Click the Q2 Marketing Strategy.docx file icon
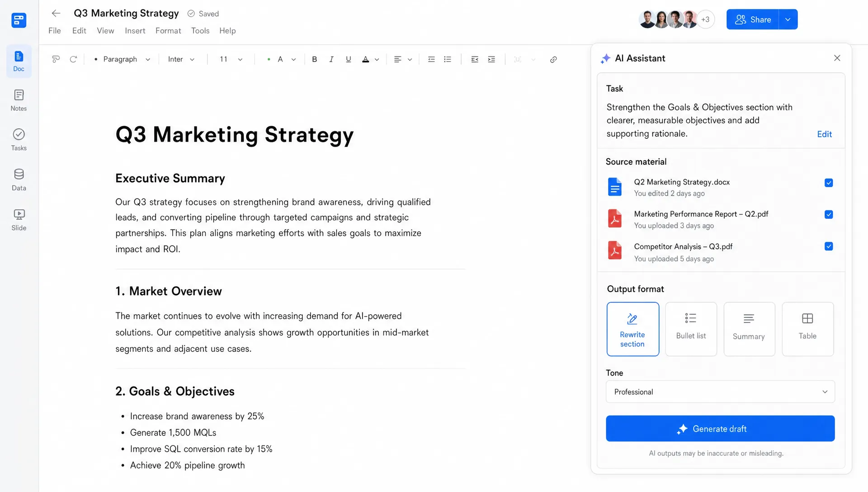The height and width of the screenshot is (492, 868). point(615,187)
